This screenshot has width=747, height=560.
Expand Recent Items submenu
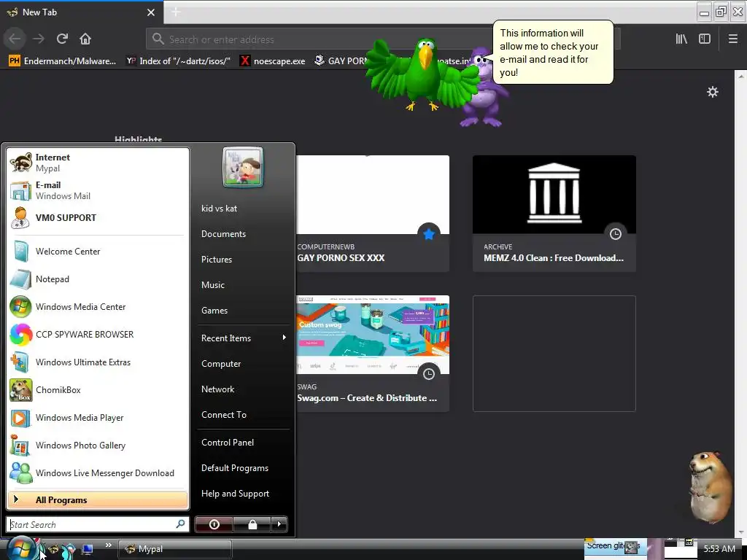point(243,338)
